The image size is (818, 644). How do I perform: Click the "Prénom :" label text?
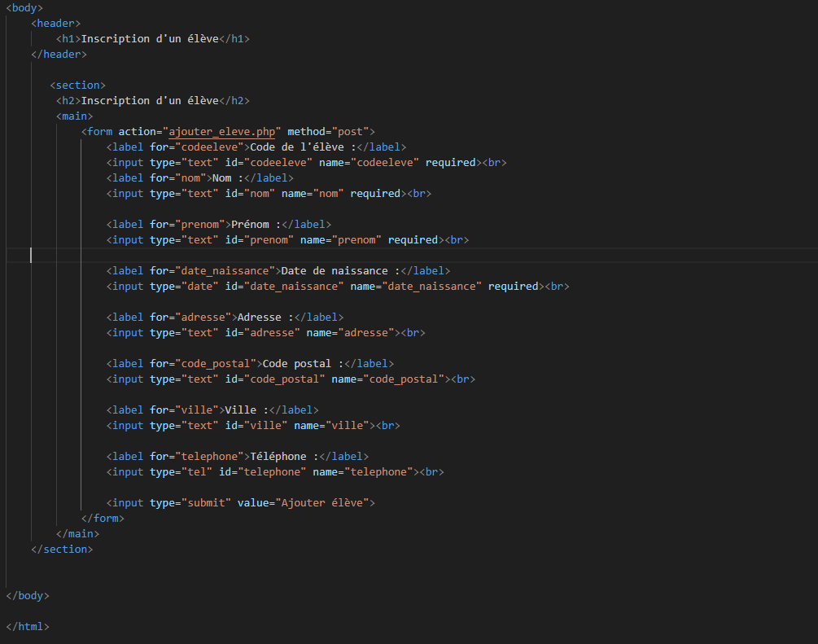(x=256, y=225)
